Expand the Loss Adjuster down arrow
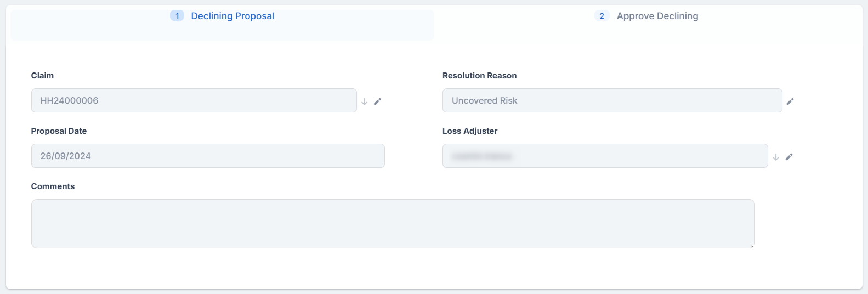The image size is (868, 294). (776, 157)
